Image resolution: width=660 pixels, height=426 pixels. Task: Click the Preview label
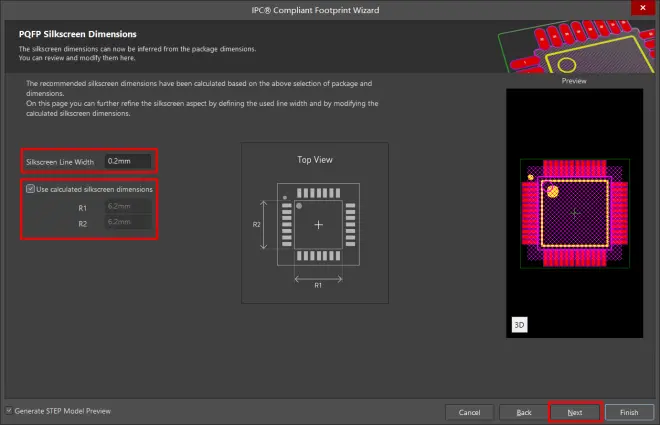point(574,81)
